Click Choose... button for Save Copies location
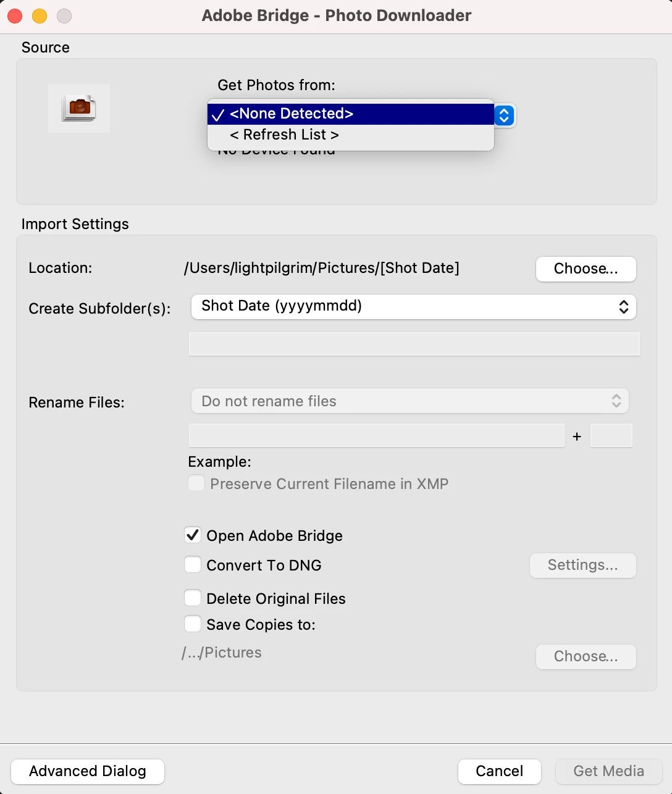672x794 pixels. click(x=586, y=656)
